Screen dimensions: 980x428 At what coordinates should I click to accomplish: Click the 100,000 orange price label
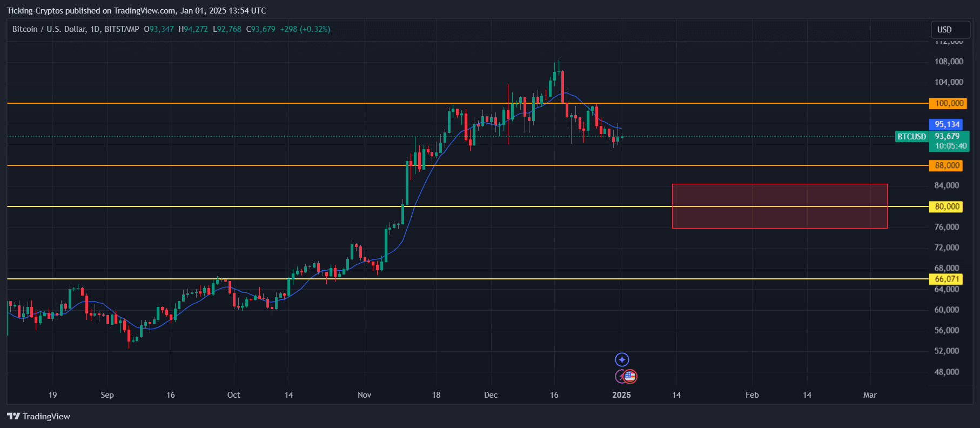[x=948, y=103]
